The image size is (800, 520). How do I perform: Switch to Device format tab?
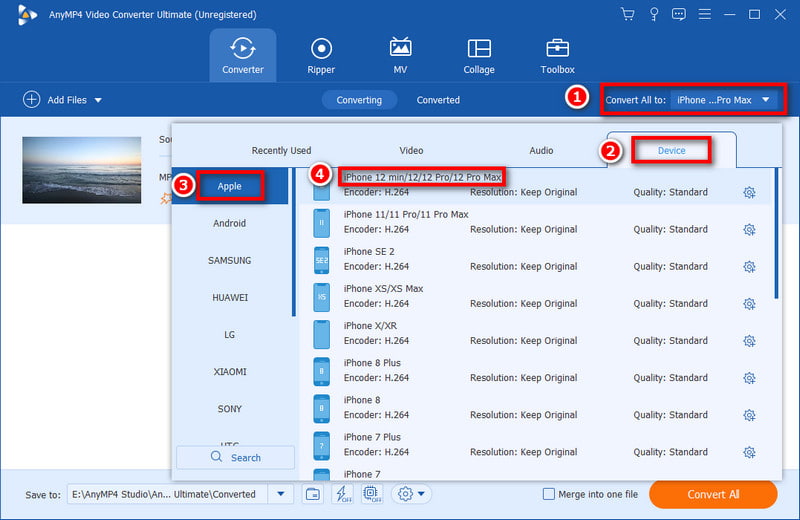tap(671, 151)
